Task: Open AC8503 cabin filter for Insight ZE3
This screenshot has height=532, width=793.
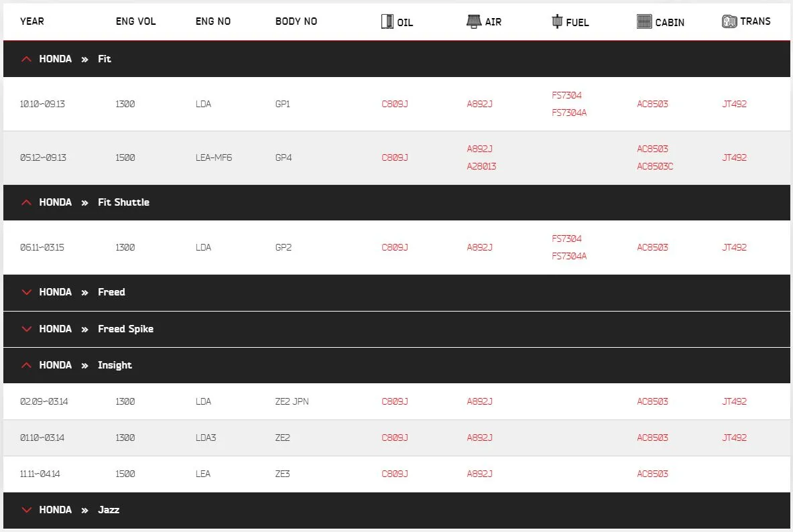Action: pos(652,474)
